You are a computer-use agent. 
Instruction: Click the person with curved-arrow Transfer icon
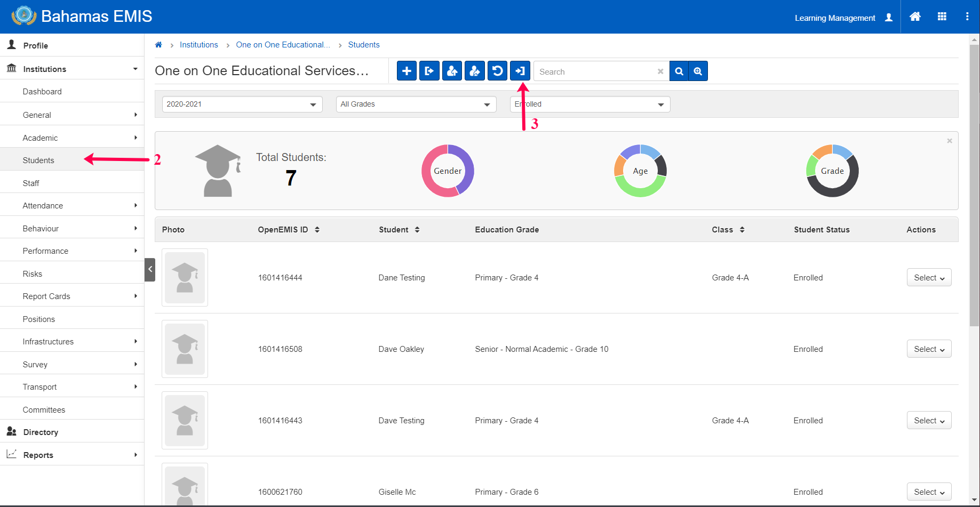click(x=474, y=71)
